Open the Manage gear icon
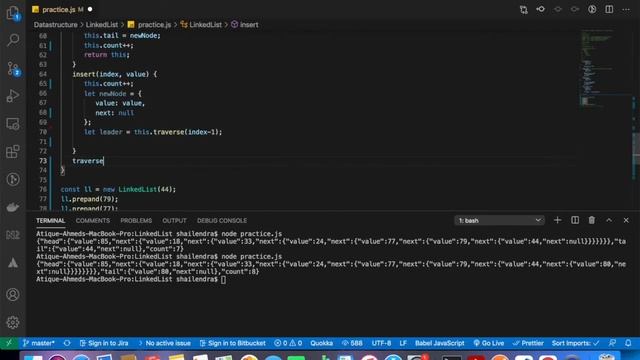 click(x=13, y=322)
